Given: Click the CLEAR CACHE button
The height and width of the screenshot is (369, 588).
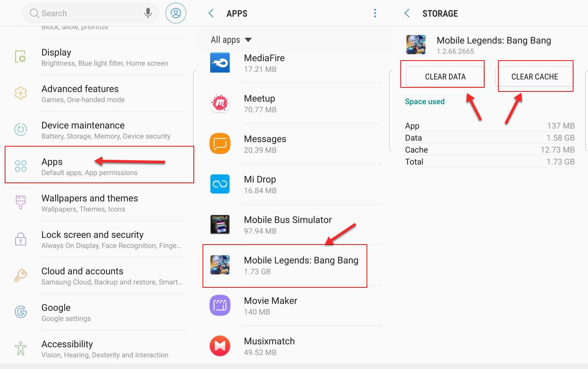Looking at the screenshot, I should click(x=535, y=77).
